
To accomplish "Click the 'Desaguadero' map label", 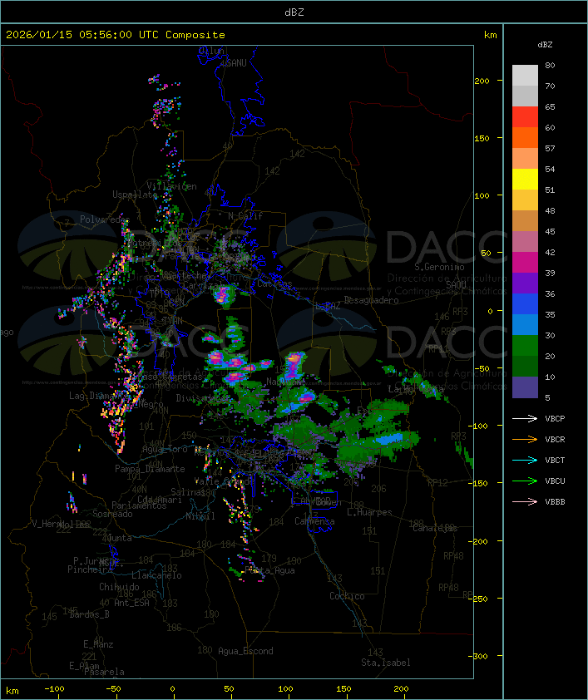I will [x=371, y=300].
